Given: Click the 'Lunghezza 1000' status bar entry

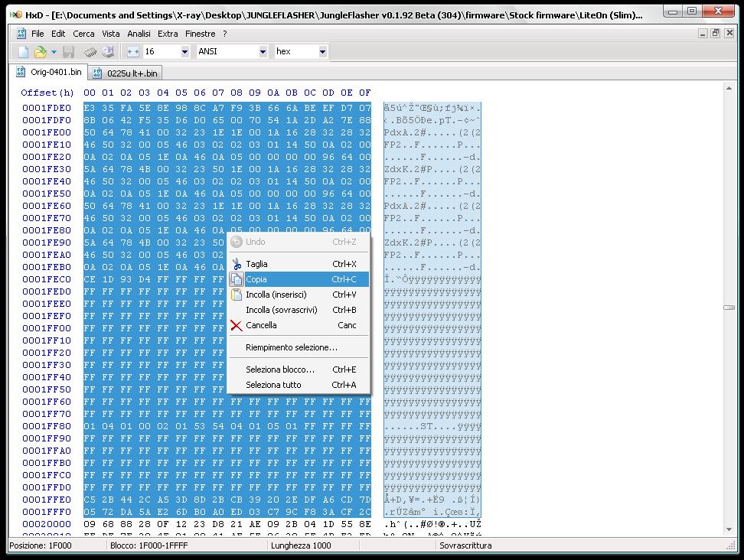Looking at the screenshot, I should click(x=301, y=545).
